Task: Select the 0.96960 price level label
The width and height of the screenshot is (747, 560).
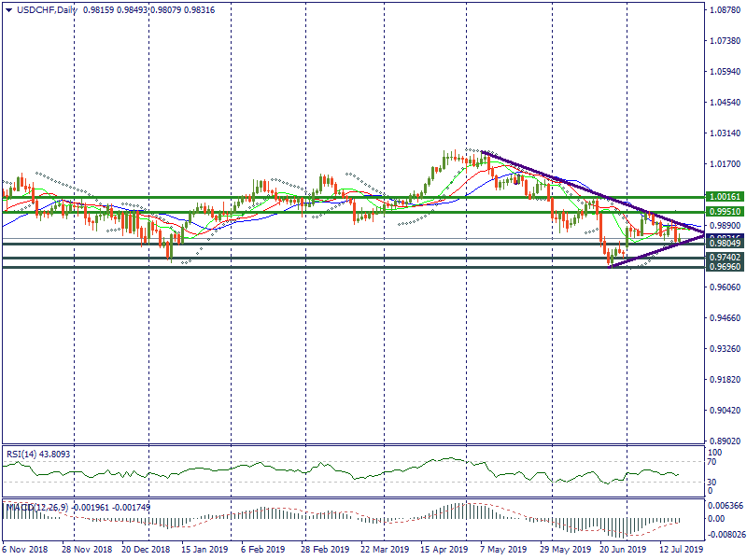Action: [x=724, y=267]
